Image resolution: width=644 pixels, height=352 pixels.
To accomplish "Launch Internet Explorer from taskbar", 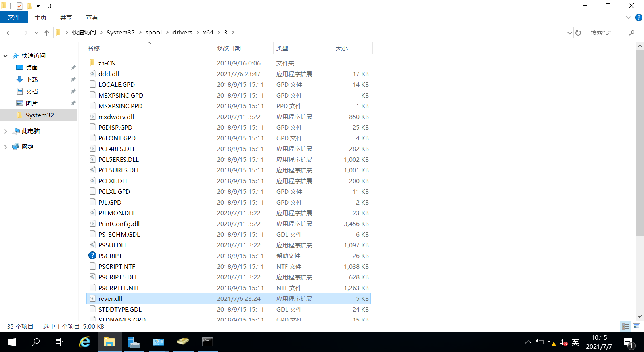I will (84, 342).
